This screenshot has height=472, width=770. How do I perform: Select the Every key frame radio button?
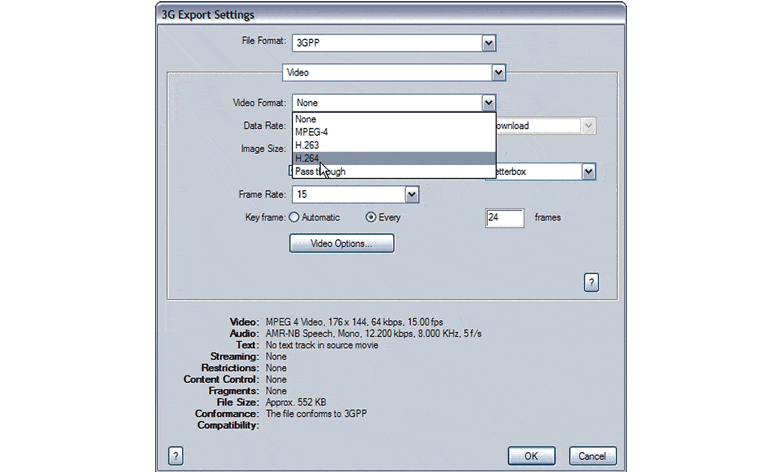click(371, 217)
